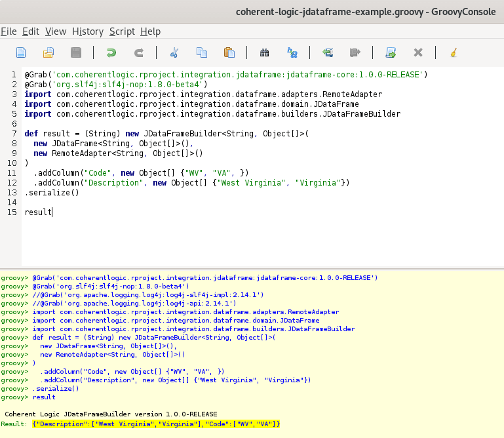Click the jdataframe-core Grab string on line 1
This screenshot has height=438, width=504.
[238, 75]
